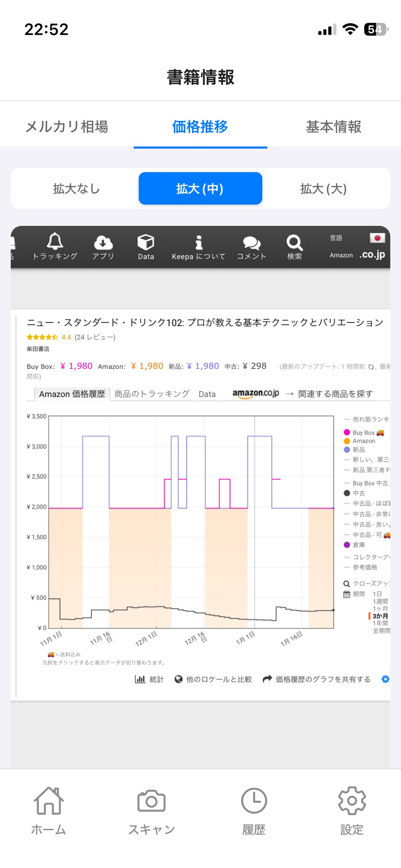Click 関連する商品を探す link
This screenshot has width=401, height=868.
pyautogui.click(x=335, y=394)
